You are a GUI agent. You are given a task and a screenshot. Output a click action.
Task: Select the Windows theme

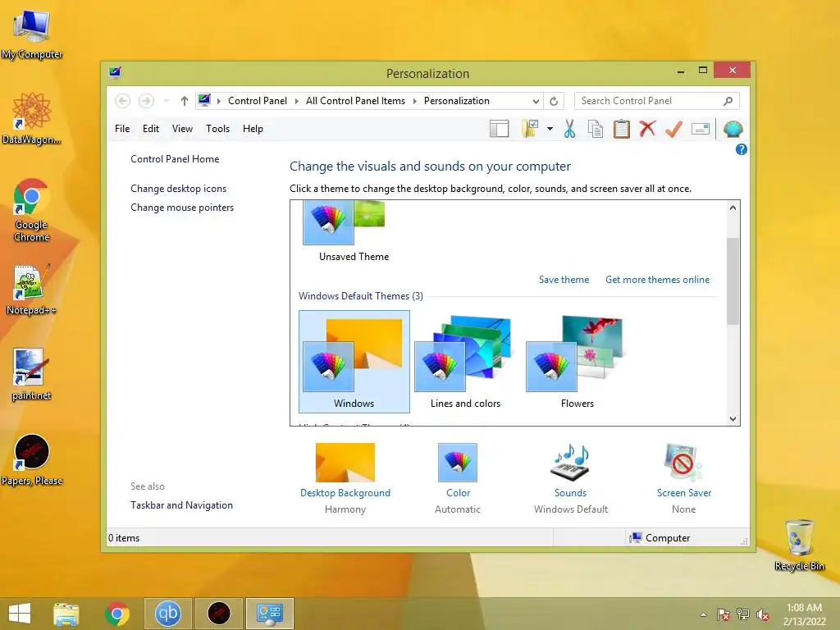[354, 362]
